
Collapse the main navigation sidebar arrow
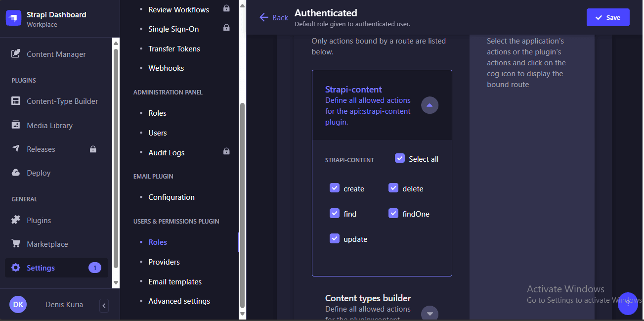tap(104, 306)
